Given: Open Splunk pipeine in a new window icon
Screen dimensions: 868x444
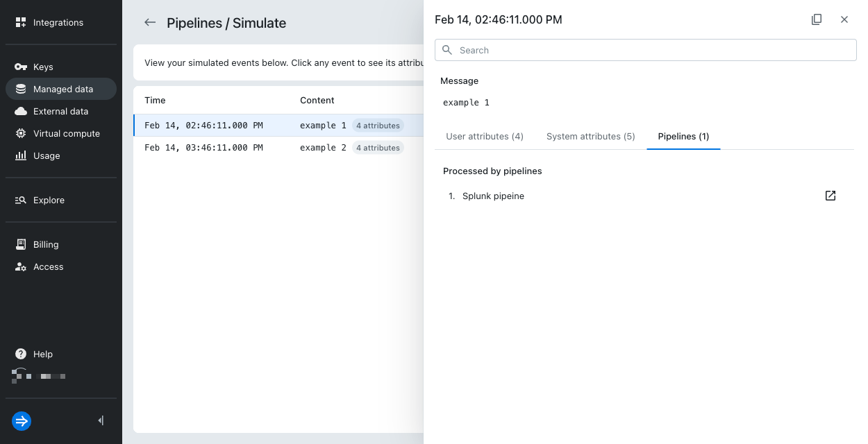Looking at the screenshot, I should pos(831,196).
